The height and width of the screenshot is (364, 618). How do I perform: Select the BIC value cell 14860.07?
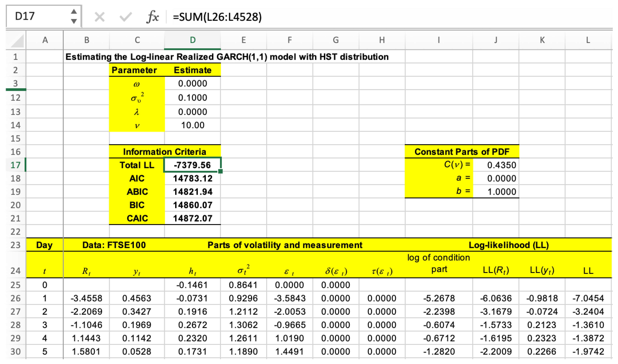[x=193, y=205]
